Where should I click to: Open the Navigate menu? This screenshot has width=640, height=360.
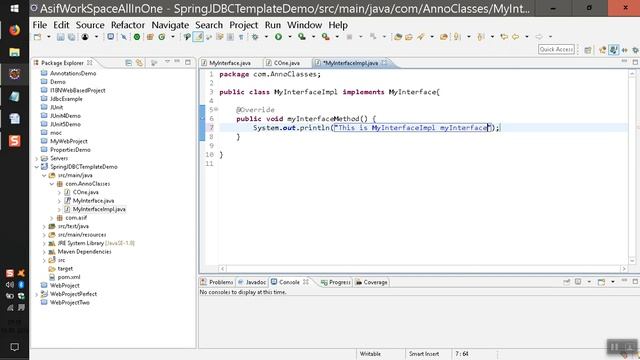[170, 25]
